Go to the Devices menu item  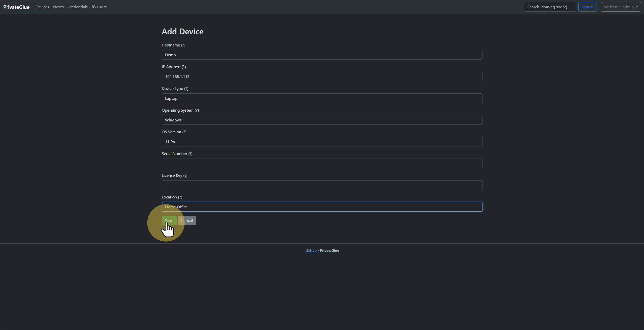(42, 7)
